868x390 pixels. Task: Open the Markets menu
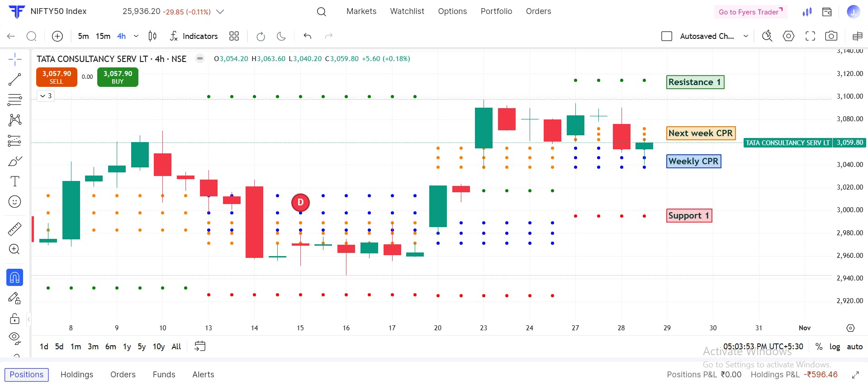coord(361,11)
